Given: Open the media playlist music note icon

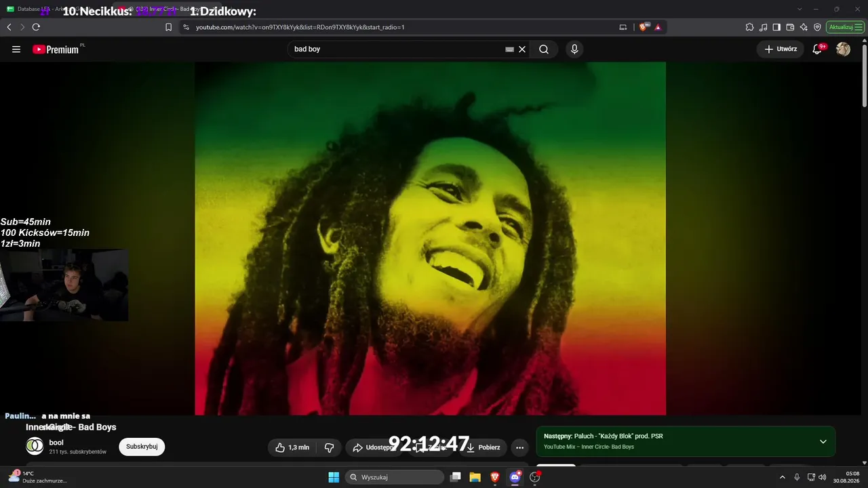Looking at the screenshot, I should tap(764, 27).
